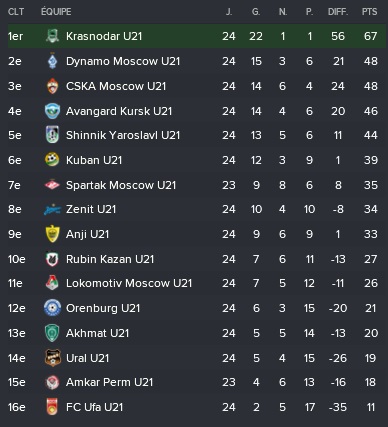Click the CSKA Moscow U21 crest
Viewport: 388px width, 427px height.
52,86
